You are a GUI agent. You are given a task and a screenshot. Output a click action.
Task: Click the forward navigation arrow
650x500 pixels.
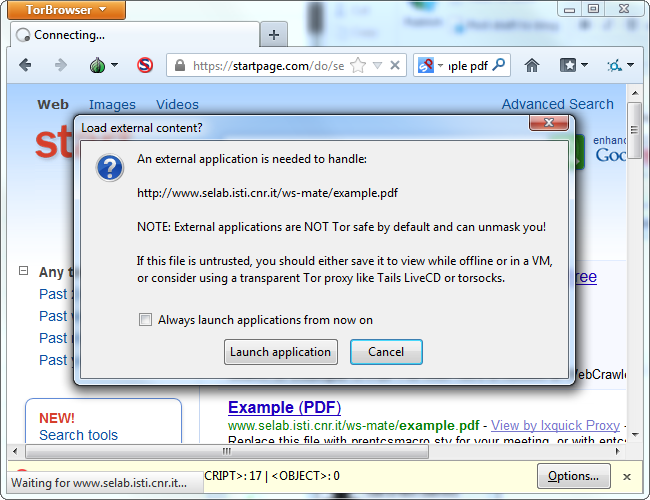pos(61,65)
